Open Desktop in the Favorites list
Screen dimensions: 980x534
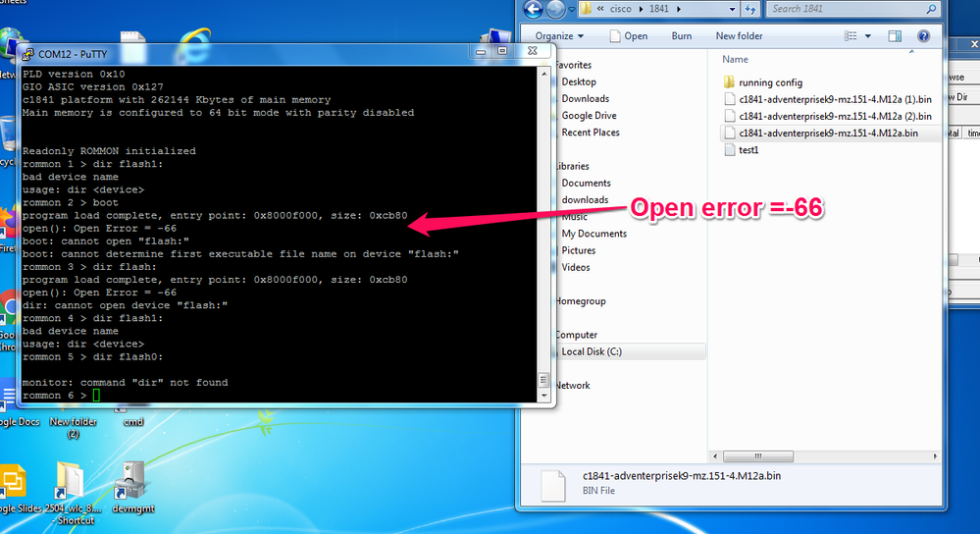point(579,81)
